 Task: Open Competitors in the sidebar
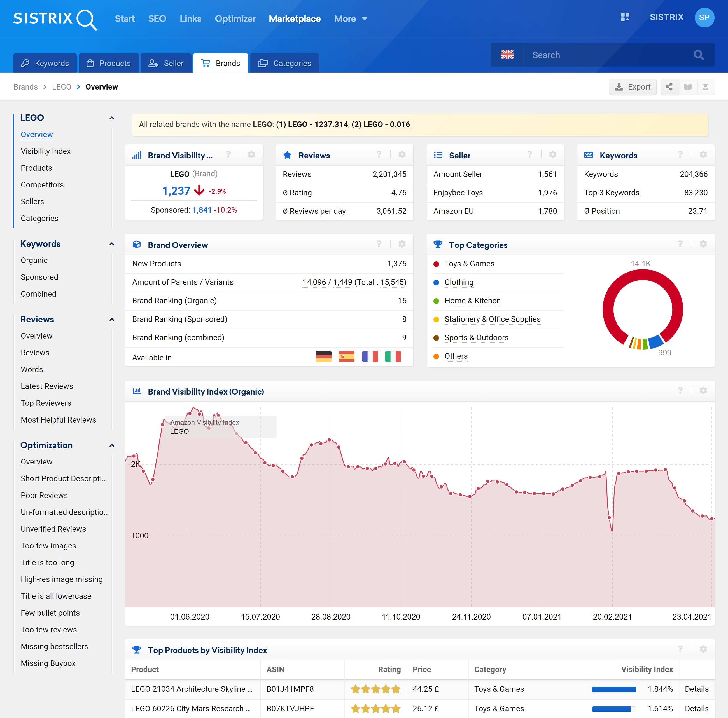[42, 185]
